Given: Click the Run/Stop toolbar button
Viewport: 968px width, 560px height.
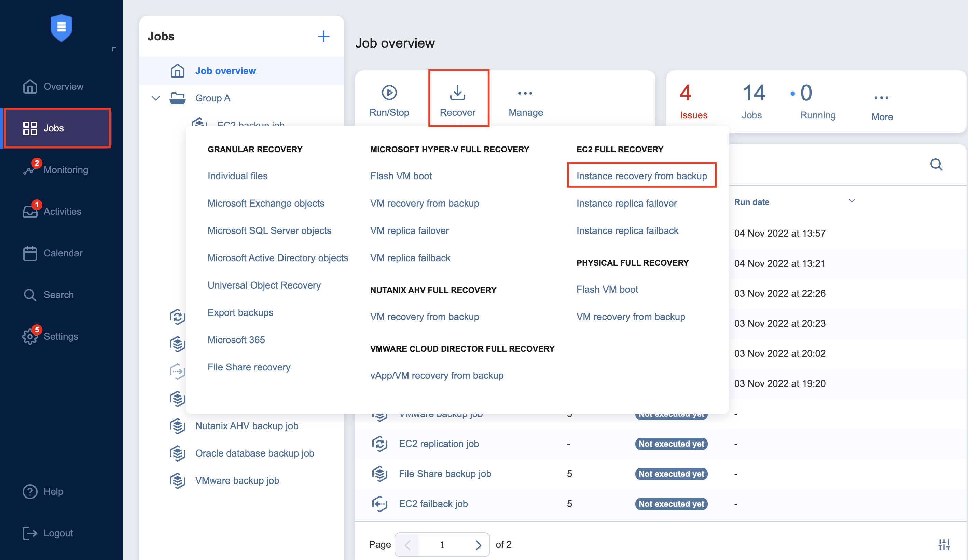Looking at the screenshot, I should tap(389, 101).
